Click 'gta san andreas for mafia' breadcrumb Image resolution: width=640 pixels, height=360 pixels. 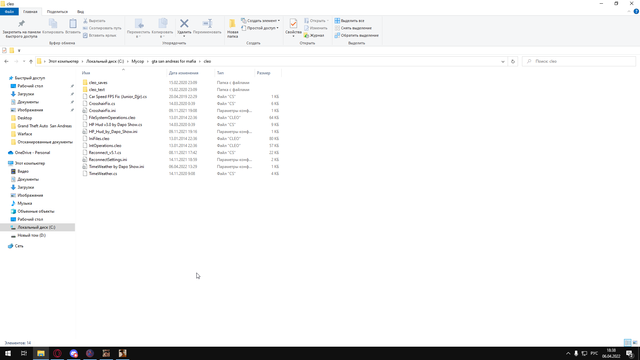coord(174,61)
